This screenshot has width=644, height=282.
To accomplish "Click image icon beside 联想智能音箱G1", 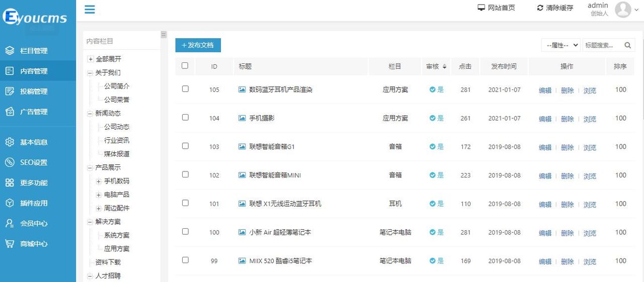I will (242, 147).
